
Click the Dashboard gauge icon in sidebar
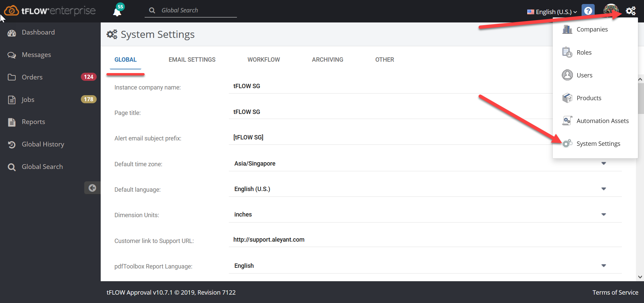pyautogui.click(x=12, y=33)
